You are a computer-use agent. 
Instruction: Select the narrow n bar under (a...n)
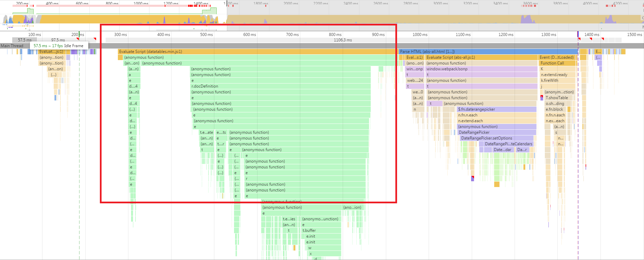pyautogui.click(x=418, y=109)
